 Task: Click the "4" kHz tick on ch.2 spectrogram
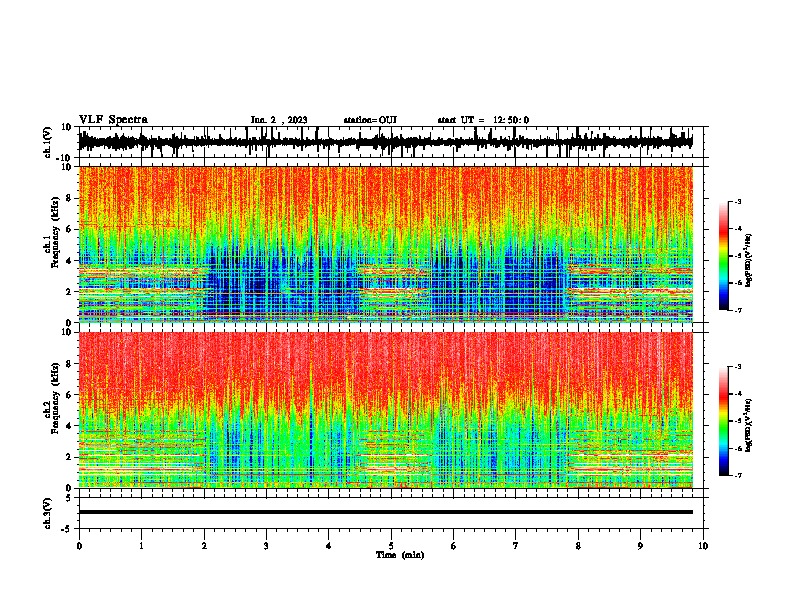tap(70, 426)
